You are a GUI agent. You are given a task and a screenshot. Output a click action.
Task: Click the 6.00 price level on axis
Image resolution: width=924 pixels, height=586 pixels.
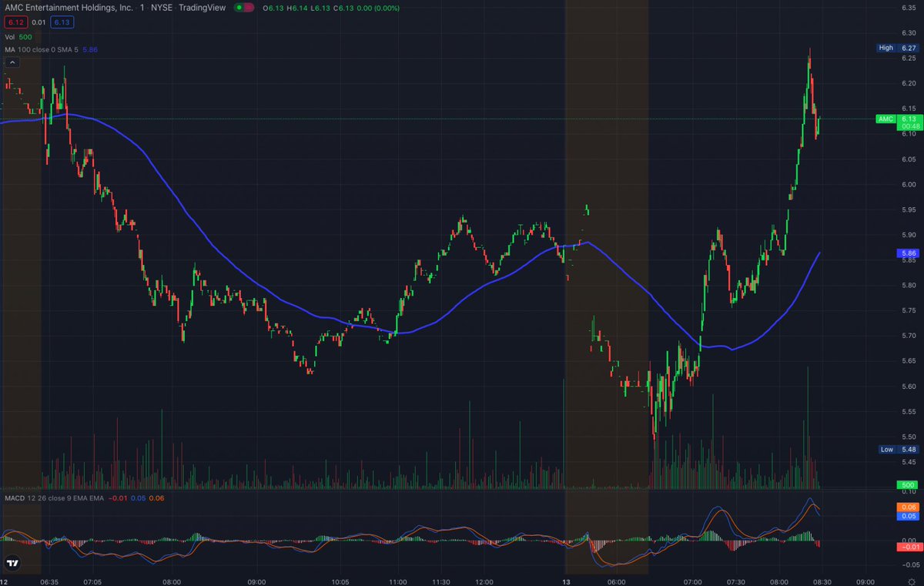pos(908,184)
